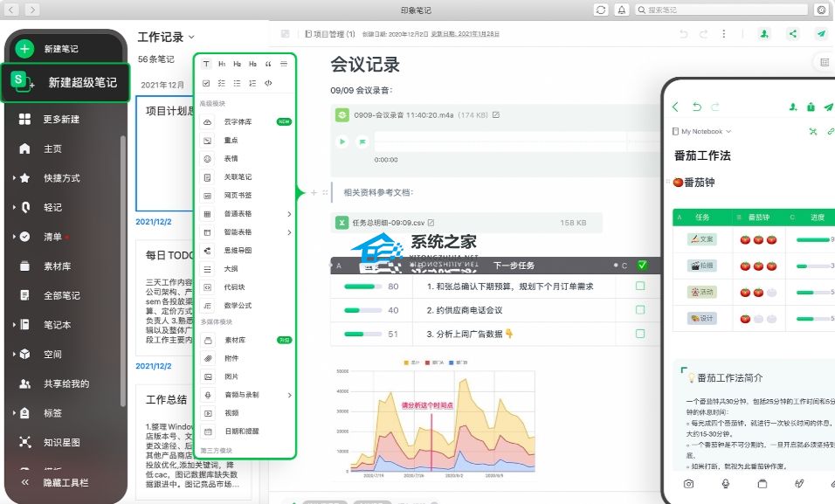The width and height of the screenshot is (835, 504).
Task: Open the notification bell icon
Action: click(x=622, y=10)
